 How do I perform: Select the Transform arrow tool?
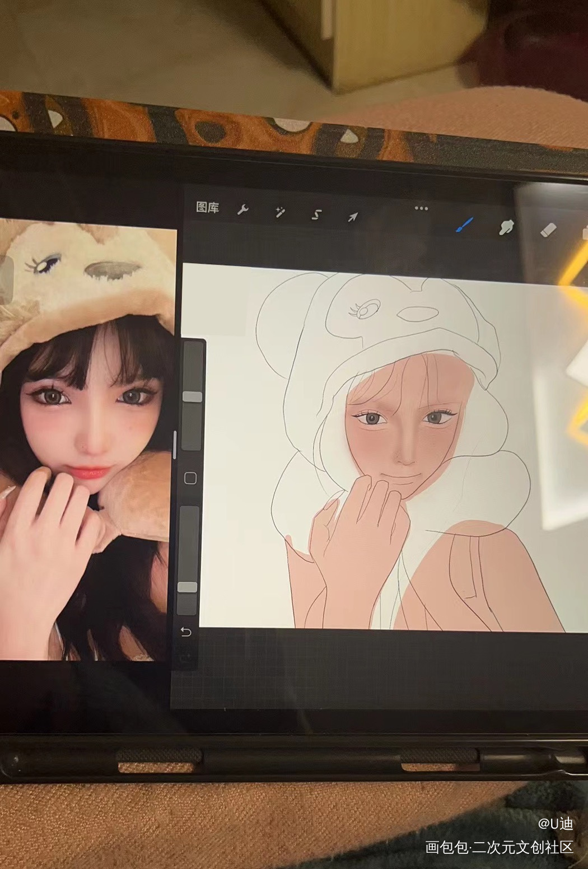click(353, 217)
